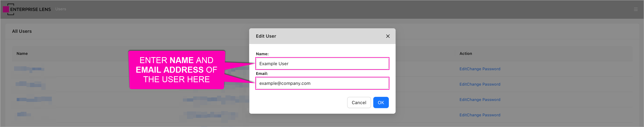Click the Action column header
The image size is (644, 127).
coord(465,54)
